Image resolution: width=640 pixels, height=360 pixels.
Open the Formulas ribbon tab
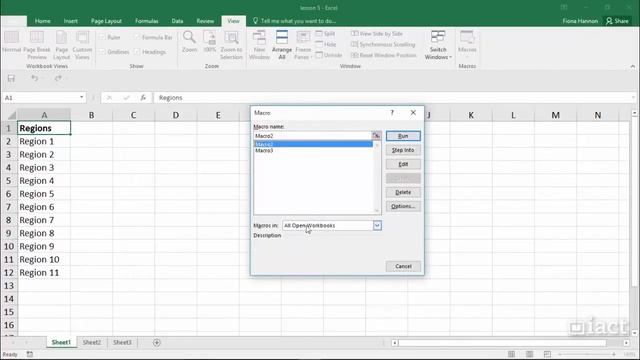[147, 21]
